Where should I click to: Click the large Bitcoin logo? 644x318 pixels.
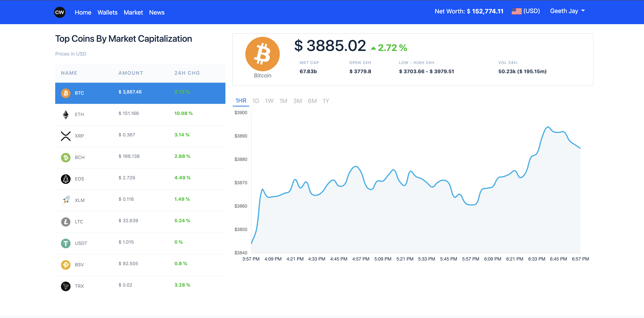(x=262, y=54)
